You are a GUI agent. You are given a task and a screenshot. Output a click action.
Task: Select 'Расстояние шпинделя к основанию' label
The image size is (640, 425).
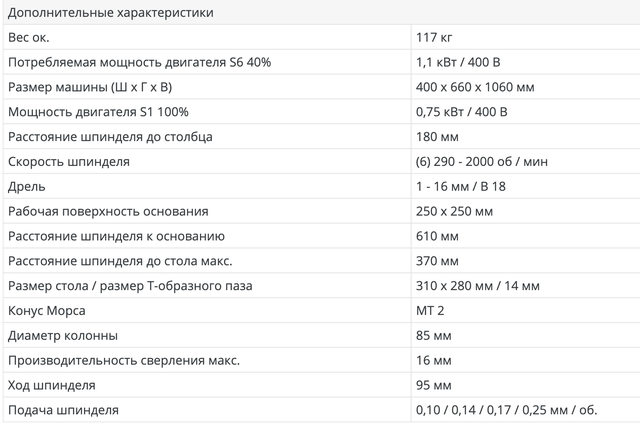click(115, 236)
